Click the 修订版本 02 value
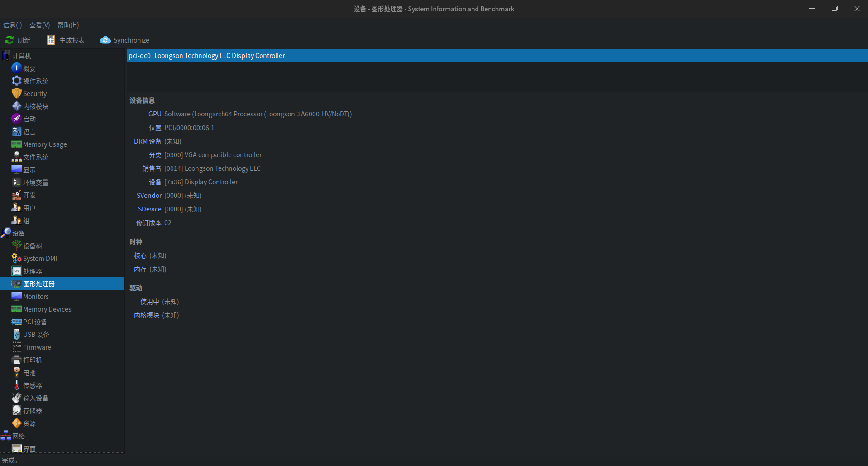Image resolution: width=868 pixels, height=466 pixels. tap(168, 223)
